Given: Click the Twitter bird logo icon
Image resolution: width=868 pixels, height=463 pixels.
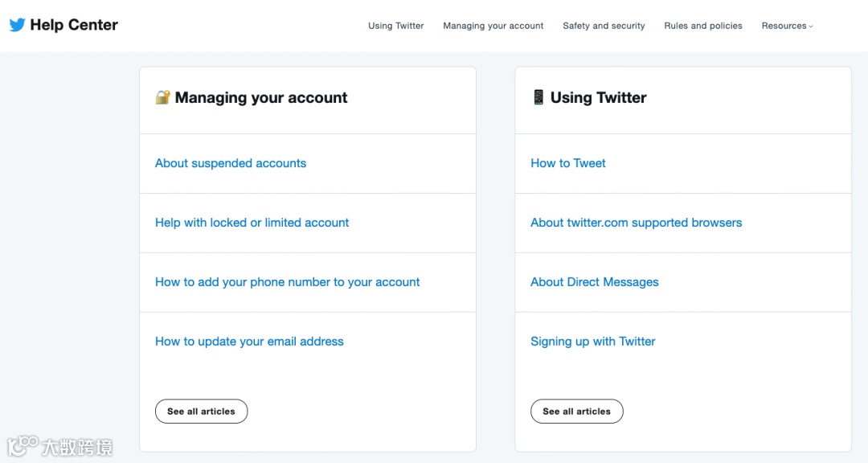Looking at the screenshot, I should click(17, 25).
